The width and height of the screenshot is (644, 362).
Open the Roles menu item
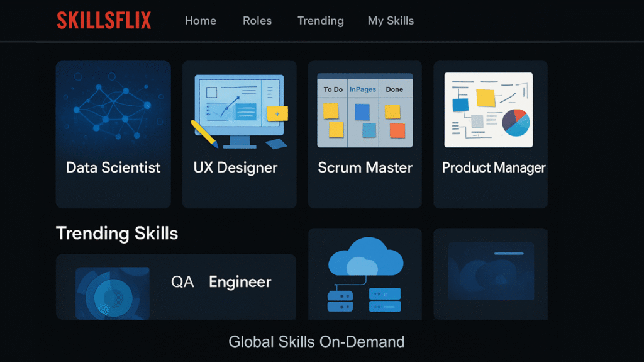[x=257, y=21]
